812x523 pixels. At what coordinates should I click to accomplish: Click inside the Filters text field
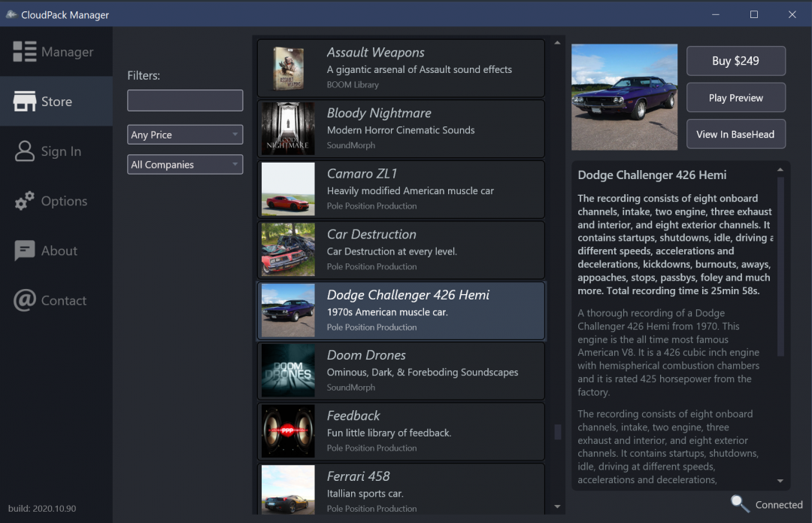pos(185,100)
